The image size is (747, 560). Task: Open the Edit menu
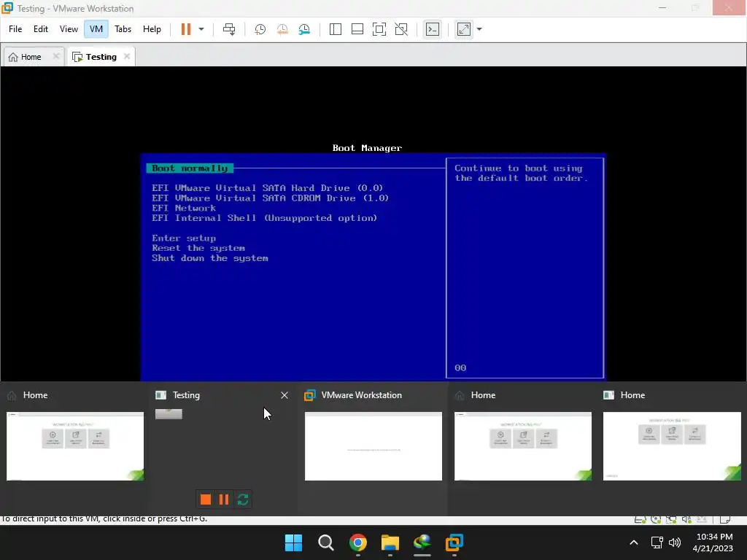(x=41, y=29)
